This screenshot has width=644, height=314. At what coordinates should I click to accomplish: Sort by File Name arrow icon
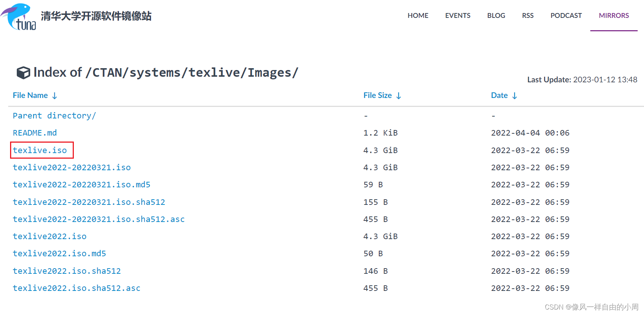[x=54, y=96]
